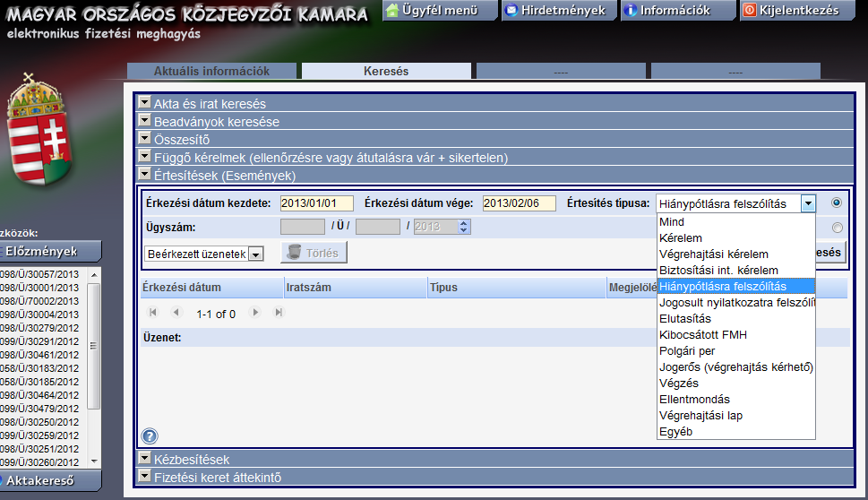Choose Végzés option
Viewport: 868px width, 500px height.
(x=735, y=383)
